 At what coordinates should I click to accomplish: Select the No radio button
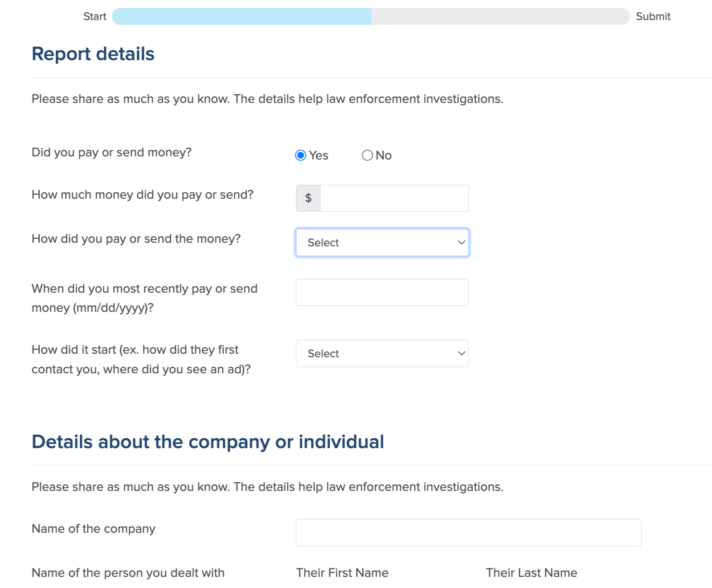tap(367, 155)
